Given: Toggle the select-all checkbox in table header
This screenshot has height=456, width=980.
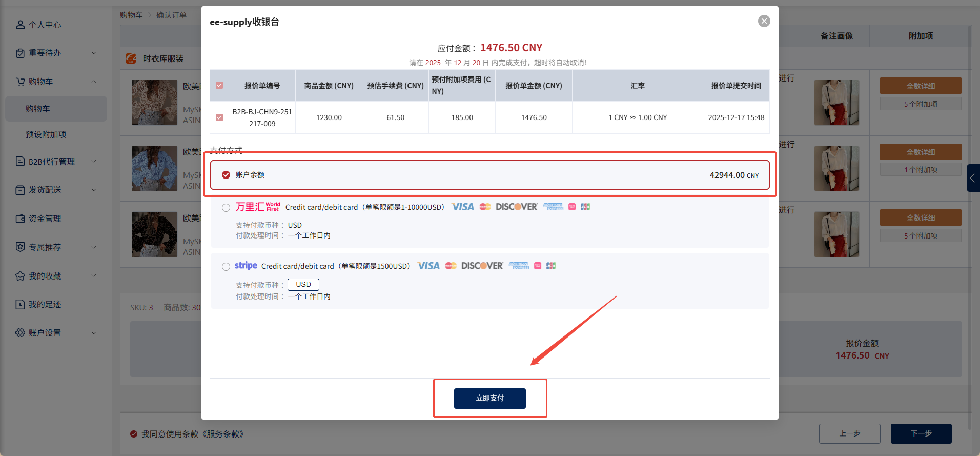Looking at the screenshot, I should click(219, 85).
